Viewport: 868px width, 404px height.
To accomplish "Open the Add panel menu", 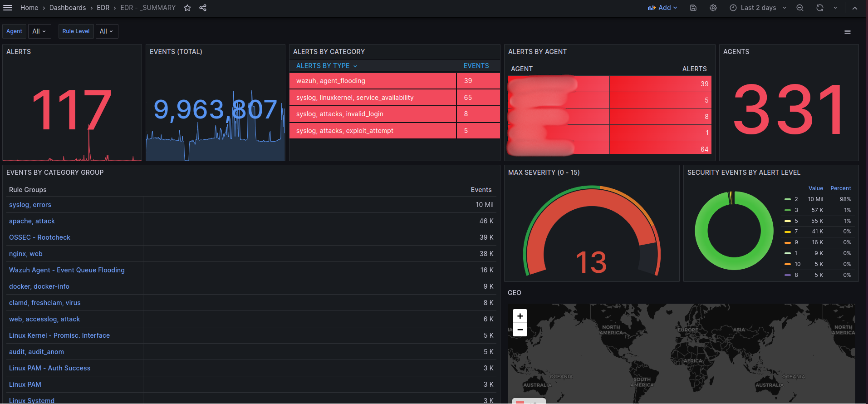I will click(x=662, y=8).
